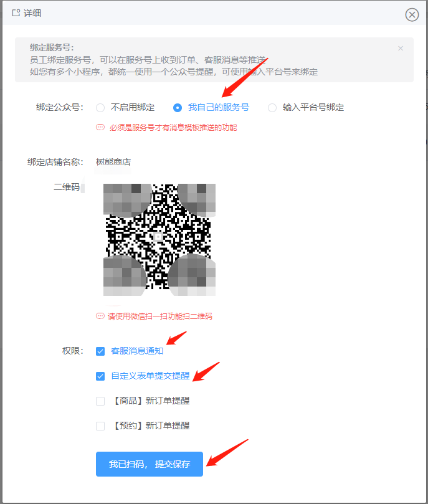Click the red message icon beside 必须是服务号 hint
Image resolution: width=428 pixels, height=504 pixels.
(x=100, y=127)
